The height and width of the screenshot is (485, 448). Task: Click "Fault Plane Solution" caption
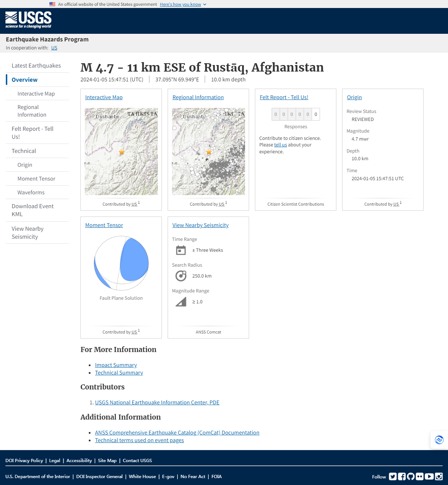click(121, 298)
